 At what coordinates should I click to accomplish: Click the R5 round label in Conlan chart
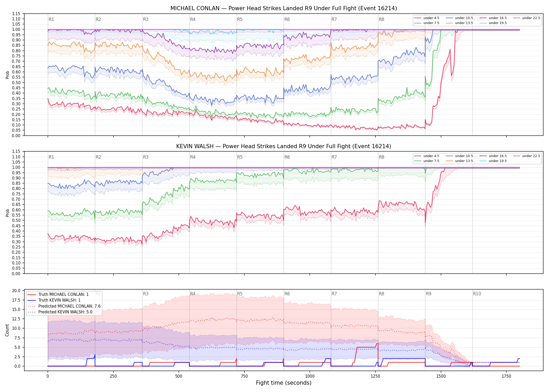(x=240, y=19)
